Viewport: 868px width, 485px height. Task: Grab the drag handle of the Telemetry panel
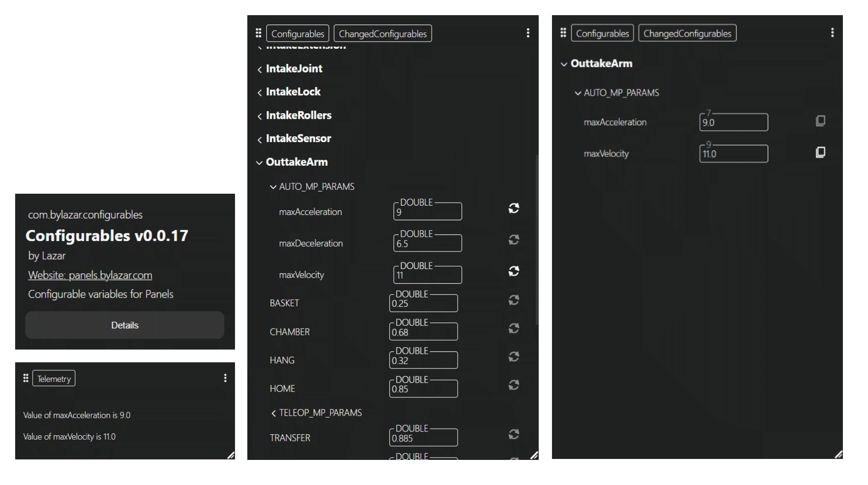26,378
